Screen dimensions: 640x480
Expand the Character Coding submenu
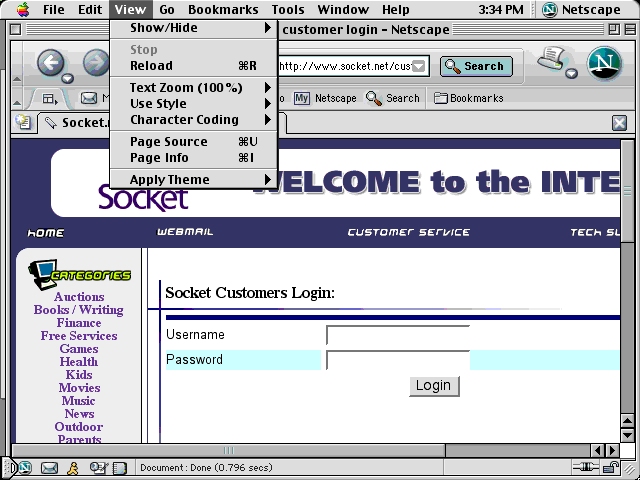click(x=194, y=120)
